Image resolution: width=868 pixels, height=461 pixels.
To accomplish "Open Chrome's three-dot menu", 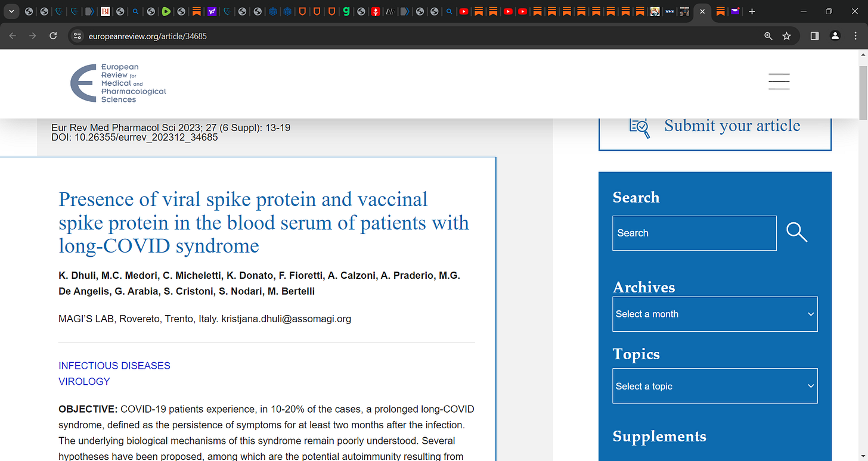I will [855, 36].
